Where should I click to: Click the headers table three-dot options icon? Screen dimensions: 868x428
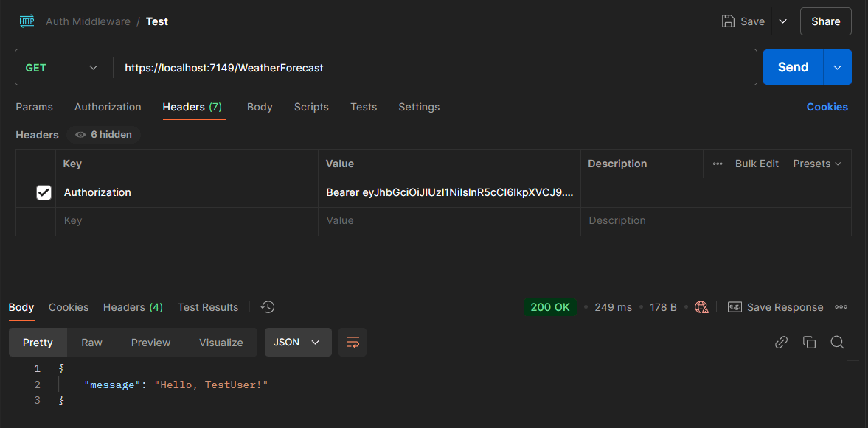pyautogui.click(x=718, y=164)
